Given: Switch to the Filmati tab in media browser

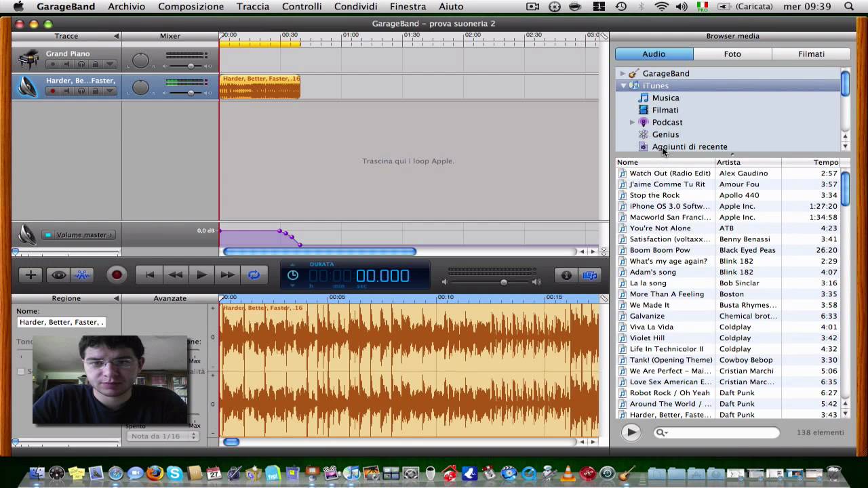Looking at the screenshot, I should 811,54.
